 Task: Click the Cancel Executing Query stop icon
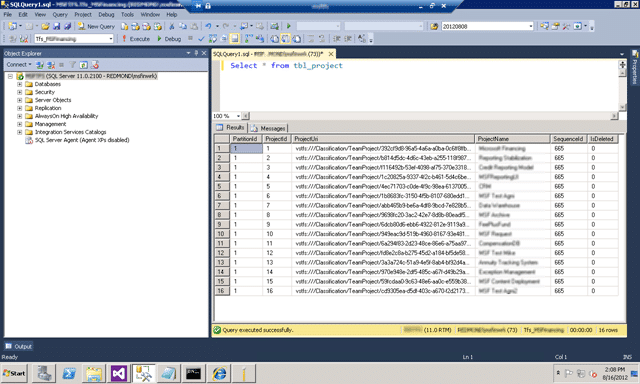pos(190,39)
